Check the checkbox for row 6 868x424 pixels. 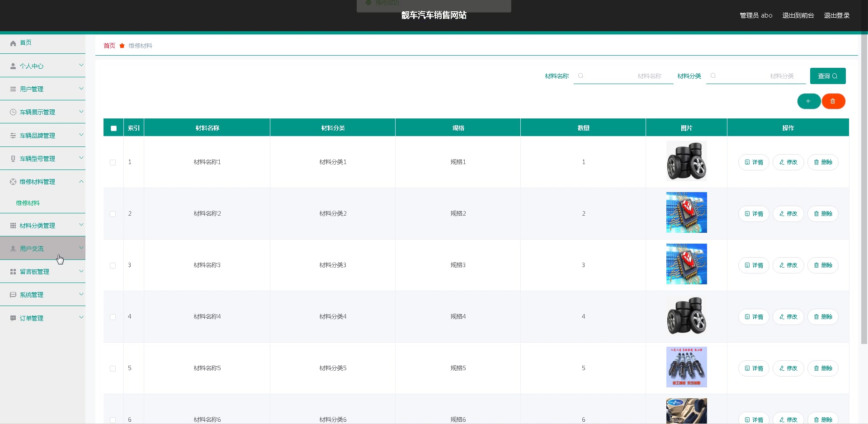[113, 420]
